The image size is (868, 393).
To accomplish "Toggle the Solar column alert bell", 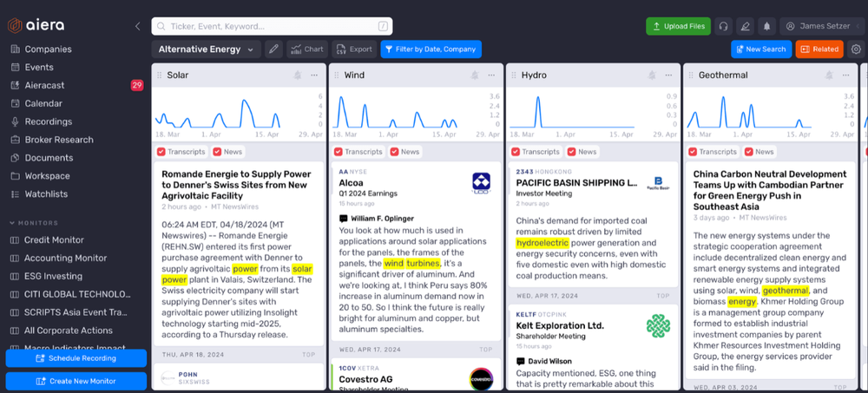I will [x=298, y=75].
